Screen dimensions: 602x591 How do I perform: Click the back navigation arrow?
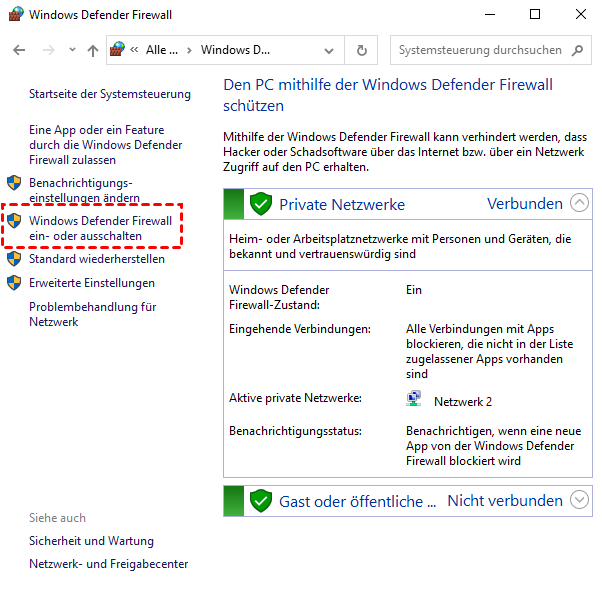(x=19, y=50)
